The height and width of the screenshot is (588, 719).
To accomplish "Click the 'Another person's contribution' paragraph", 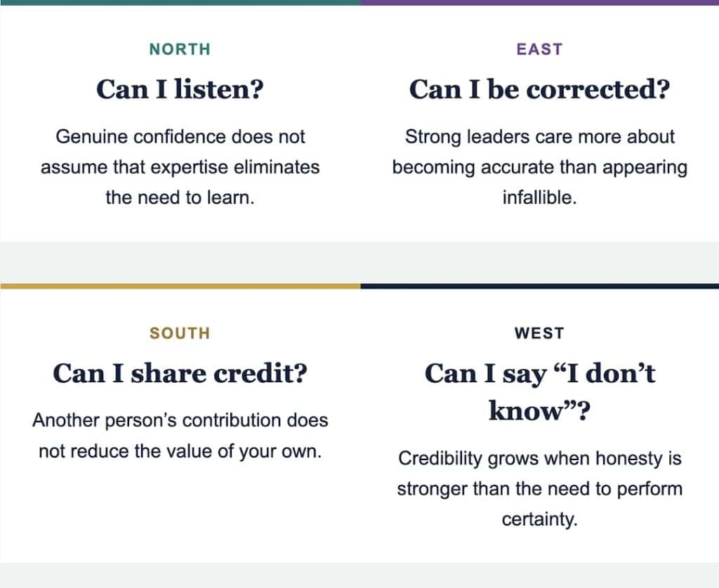I will click(180, 436).
